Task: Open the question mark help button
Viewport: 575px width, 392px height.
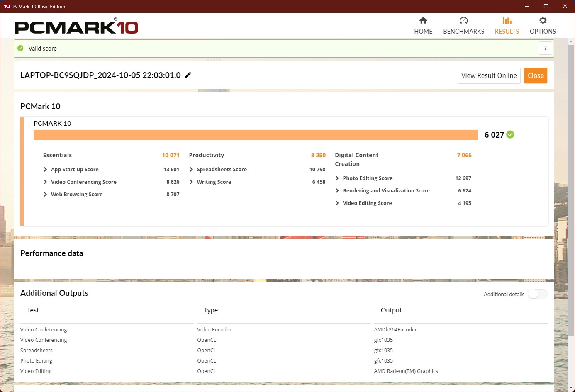Action: coord(546,48)
